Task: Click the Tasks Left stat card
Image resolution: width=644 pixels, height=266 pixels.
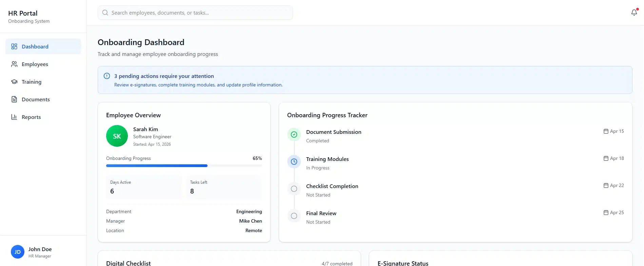Action: (224, 187)
